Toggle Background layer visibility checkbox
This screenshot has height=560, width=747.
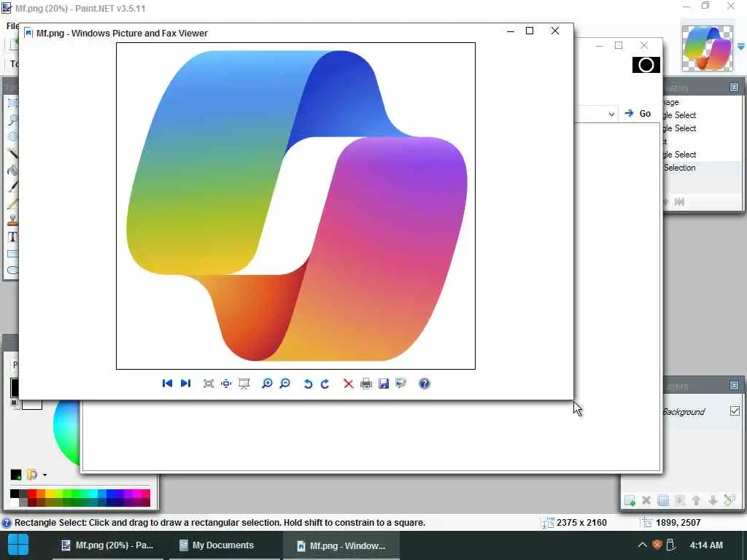pyautogui.click(x=735, y=411)
